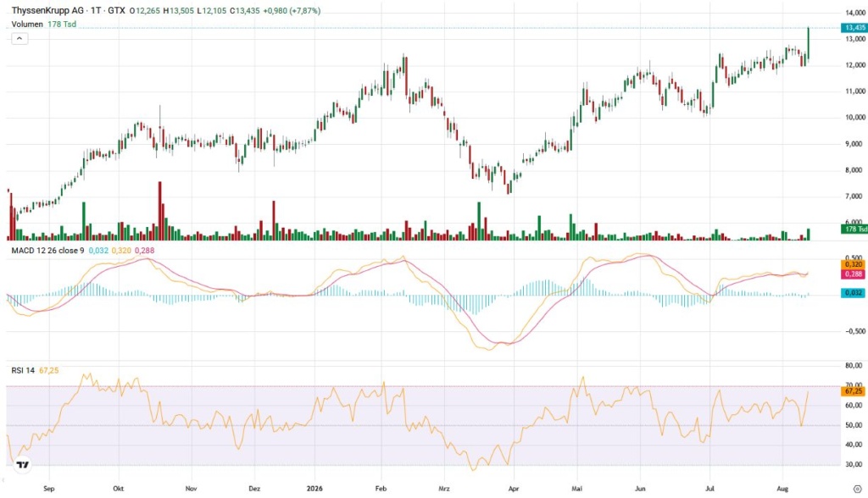Click the 50,00 value on the RSI axis
Screen dimensions: 868x498
(x=854, y=425)
